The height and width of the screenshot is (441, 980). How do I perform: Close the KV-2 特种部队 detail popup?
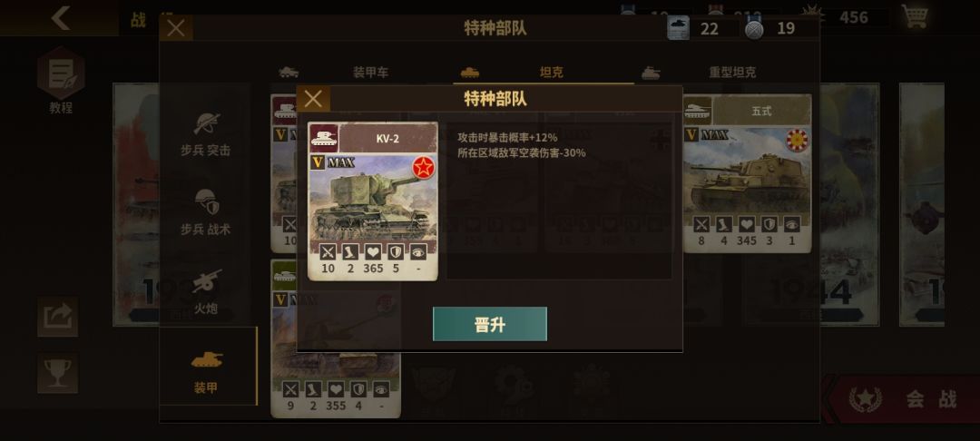pyautogui.click(x=313, y=99)
